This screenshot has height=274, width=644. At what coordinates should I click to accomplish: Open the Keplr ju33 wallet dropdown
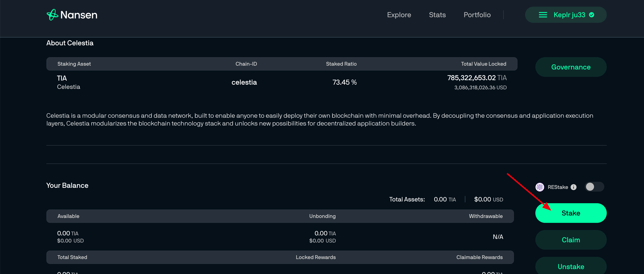tap(569, 15)
